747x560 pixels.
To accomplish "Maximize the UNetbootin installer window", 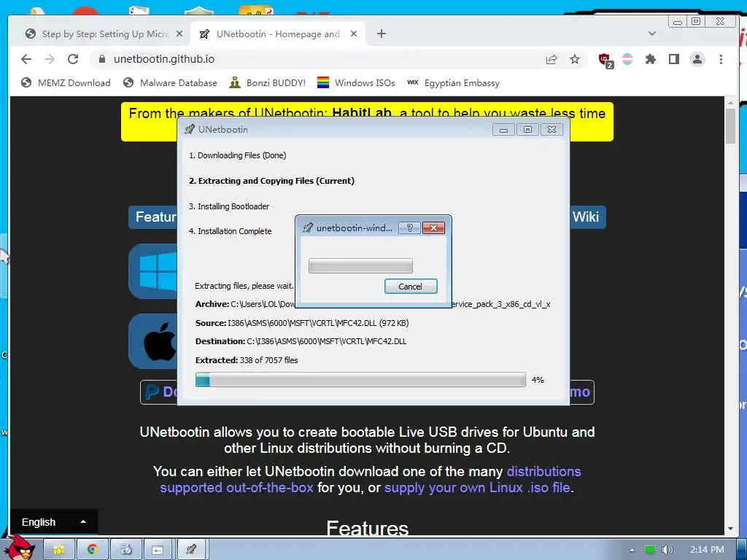I will coord(527,130).
